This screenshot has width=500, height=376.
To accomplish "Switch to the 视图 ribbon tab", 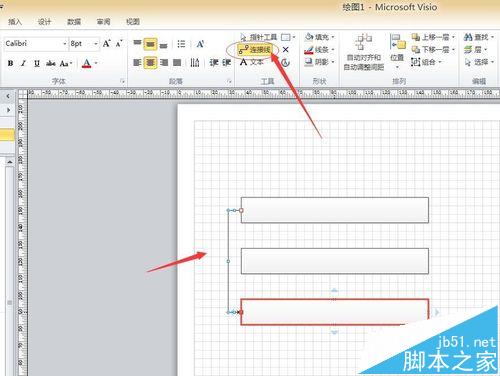I will (x=133, y=22).
